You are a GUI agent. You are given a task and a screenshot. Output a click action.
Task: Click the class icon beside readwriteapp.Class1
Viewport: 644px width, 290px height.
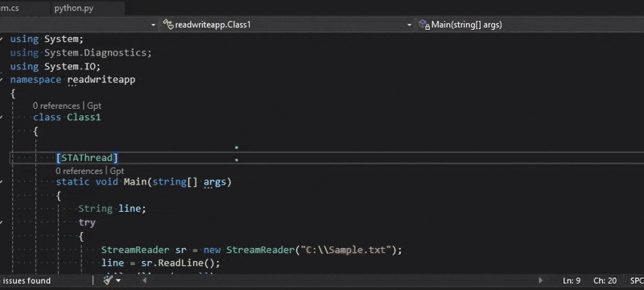(168, 25)
